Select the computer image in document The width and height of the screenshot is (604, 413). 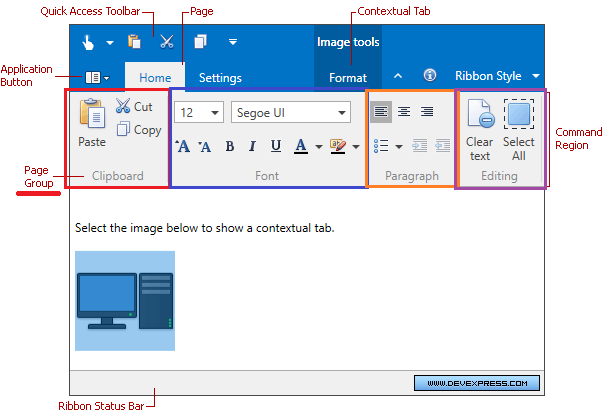(x=125, y=301)
